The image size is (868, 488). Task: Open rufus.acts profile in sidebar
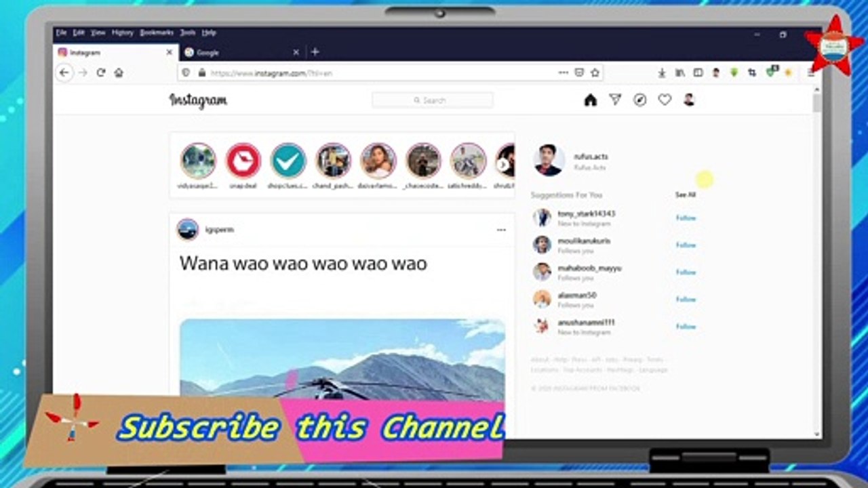[591, 157]
